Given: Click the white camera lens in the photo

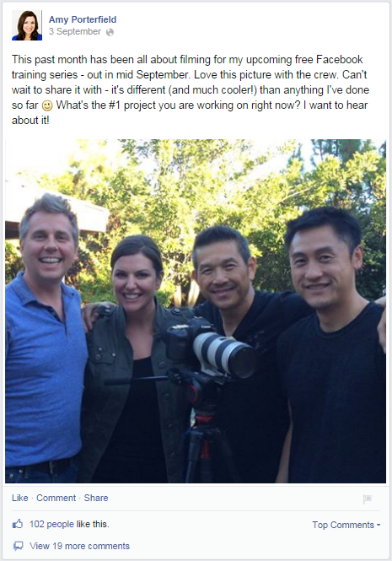Looking at the screenshot, I should [224, 354].
